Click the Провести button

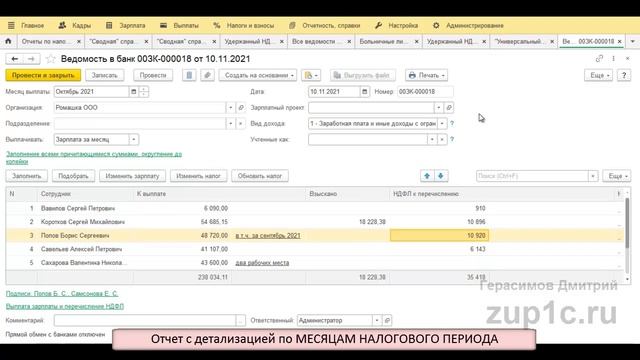click(x=153, y=76)
